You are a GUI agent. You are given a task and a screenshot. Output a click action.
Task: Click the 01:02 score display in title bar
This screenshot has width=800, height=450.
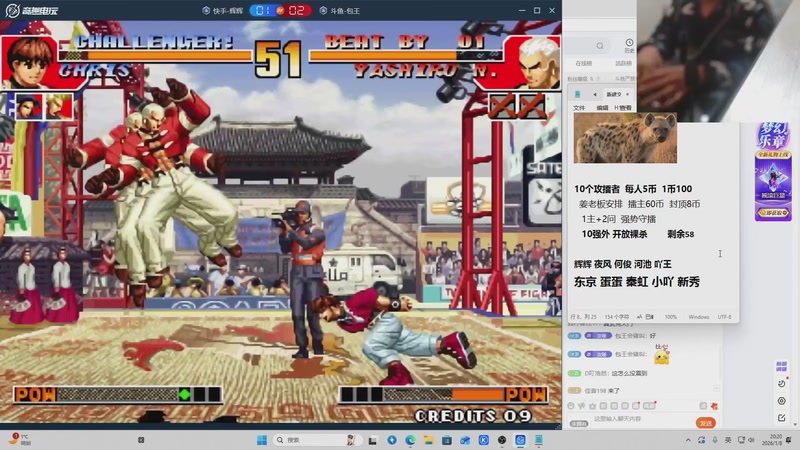click(x=280, y=10)
